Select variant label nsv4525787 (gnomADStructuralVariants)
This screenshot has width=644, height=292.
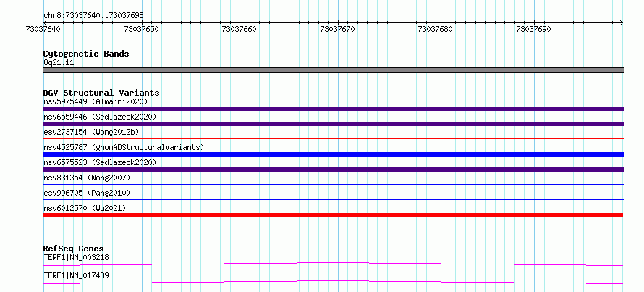pos(124,147)
